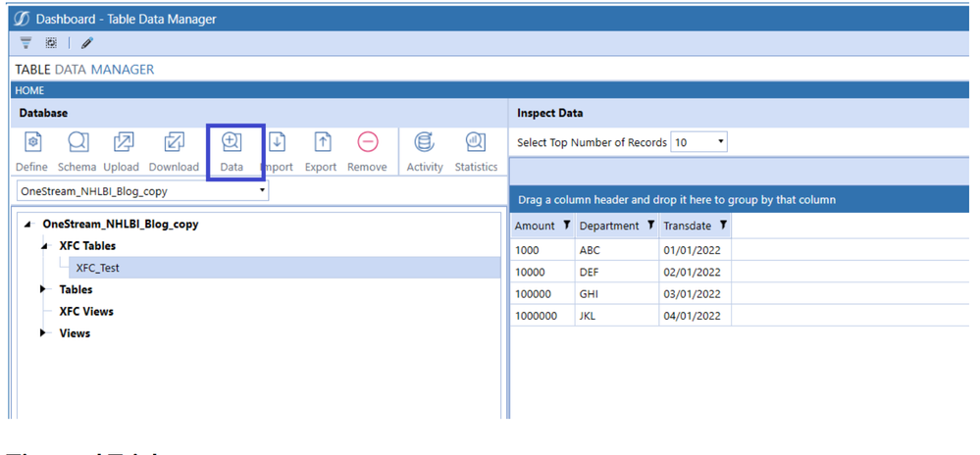
Task: Click the HOME tab
Action: [29, 90]
